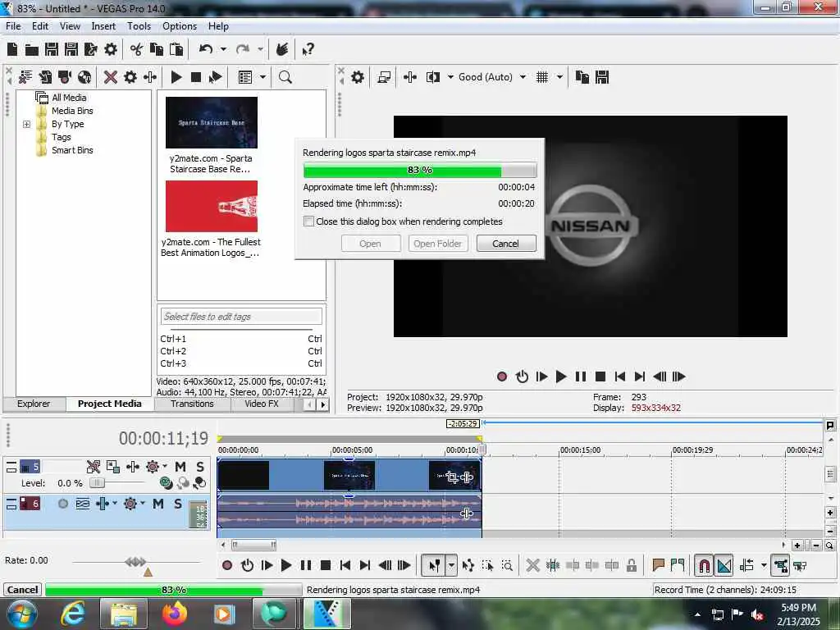Click the Get Media from Web globe icon
This screenshot has height=630, width=840.
coord(84,77)
